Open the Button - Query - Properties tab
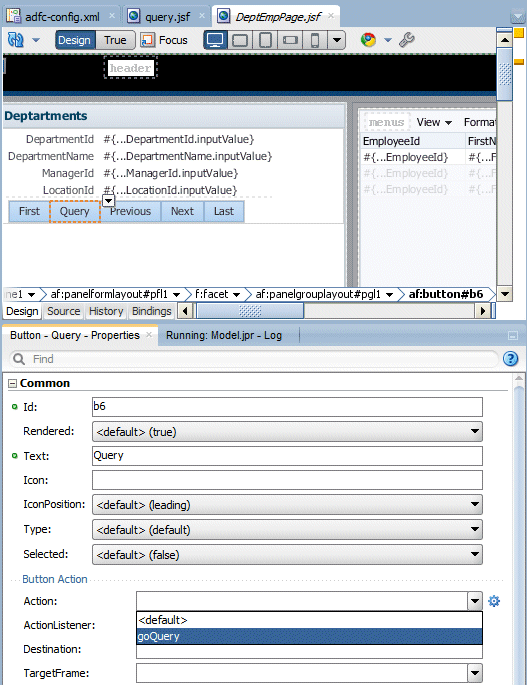Viewport: 527px width, 685px height. pos(75,335)
